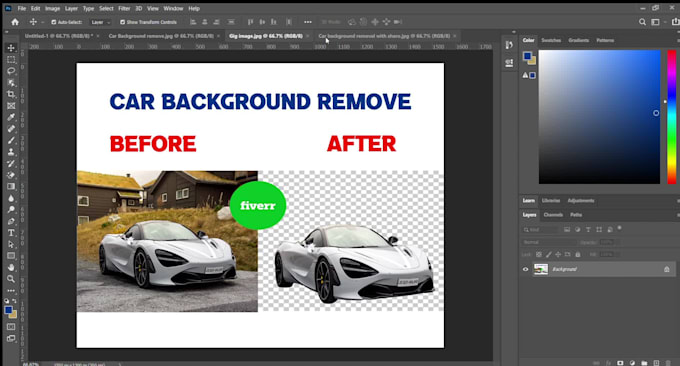Select the Crop tool
The image size is (680, 366).
tap(11, 94)
